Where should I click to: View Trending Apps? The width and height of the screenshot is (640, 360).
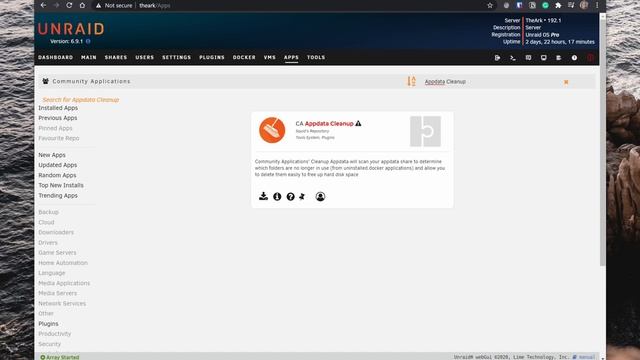[x=58, y=196]
